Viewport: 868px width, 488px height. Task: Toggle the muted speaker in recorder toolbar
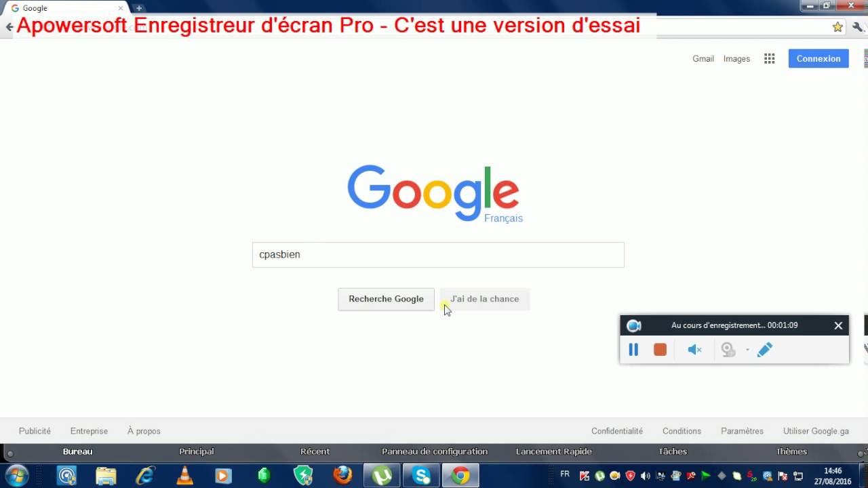[694, 350]
